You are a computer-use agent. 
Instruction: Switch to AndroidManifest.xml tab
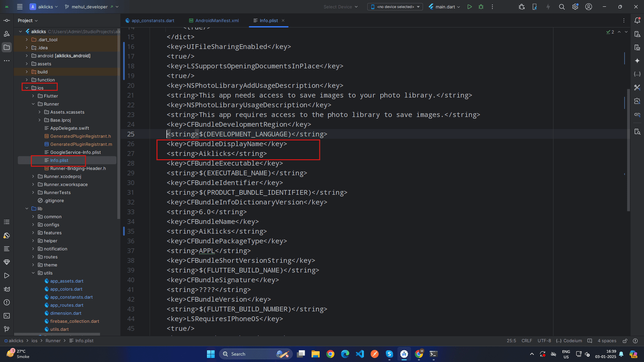point(217,21)
